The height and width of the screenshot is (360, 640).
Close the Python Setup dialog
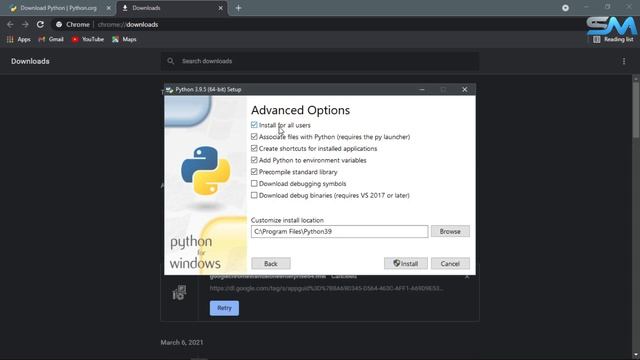pyautogui.click(x=464, y=89)
